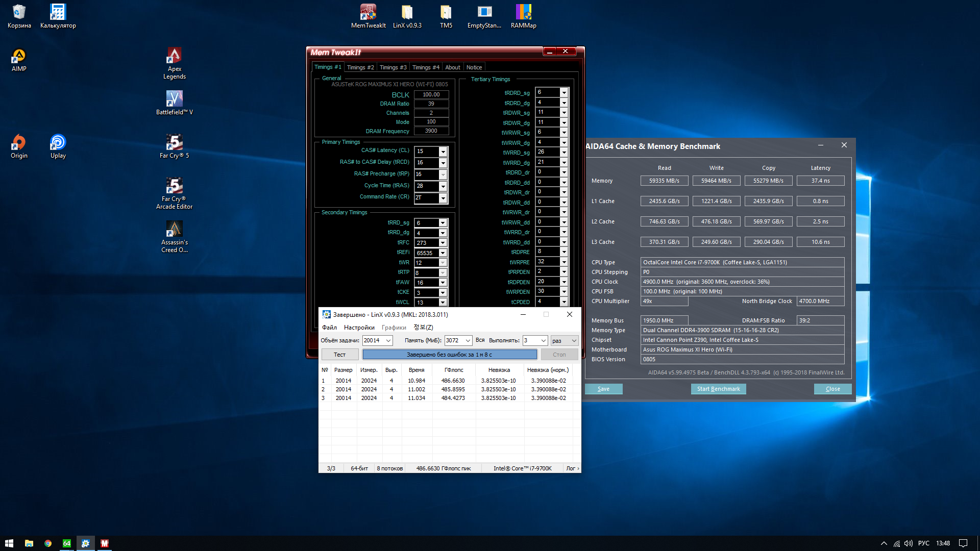Open the tRDRD_sg tertiary timing dropdown

click(x=564, y=93)
